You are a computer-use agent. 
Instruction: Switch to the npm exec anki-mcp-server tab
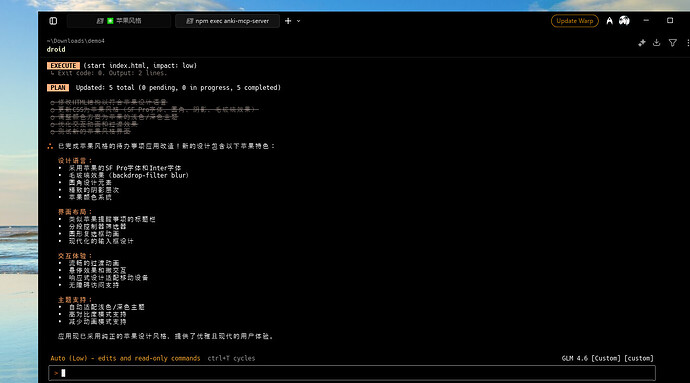227,21
